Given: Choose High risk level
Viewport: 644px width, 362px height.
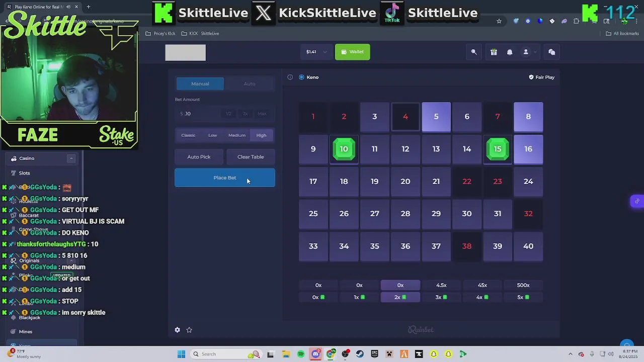Looking at the screenshot, I should coord(261,135).
